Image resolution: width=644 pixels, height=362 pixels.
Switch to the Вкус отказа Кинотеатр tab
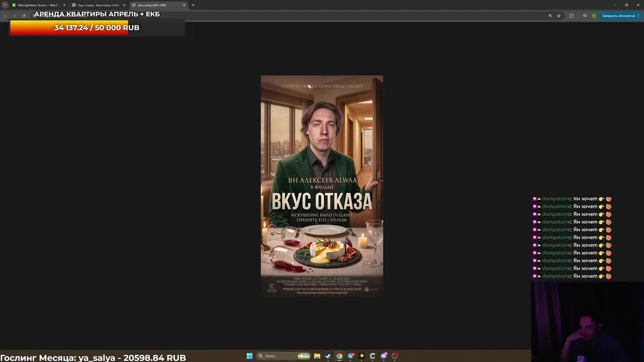pyautogui.click(x=98, y=5)
